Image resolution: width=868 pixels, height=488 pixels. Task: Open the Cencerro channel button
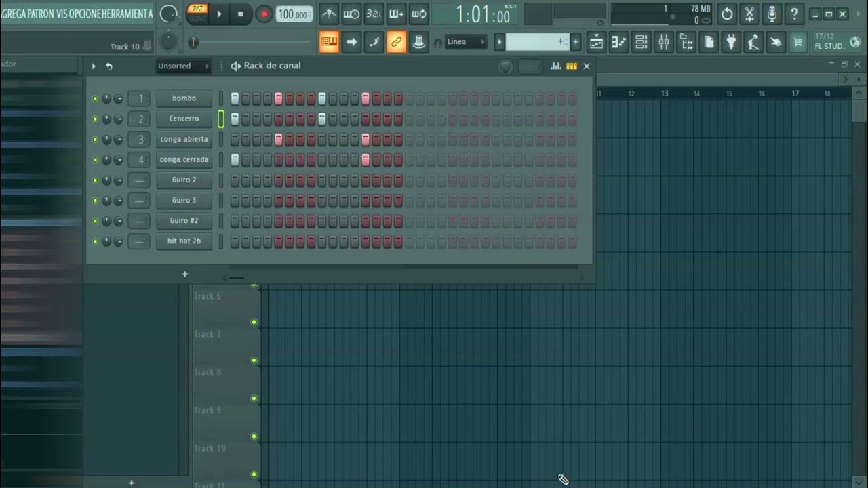coord(184,119)
